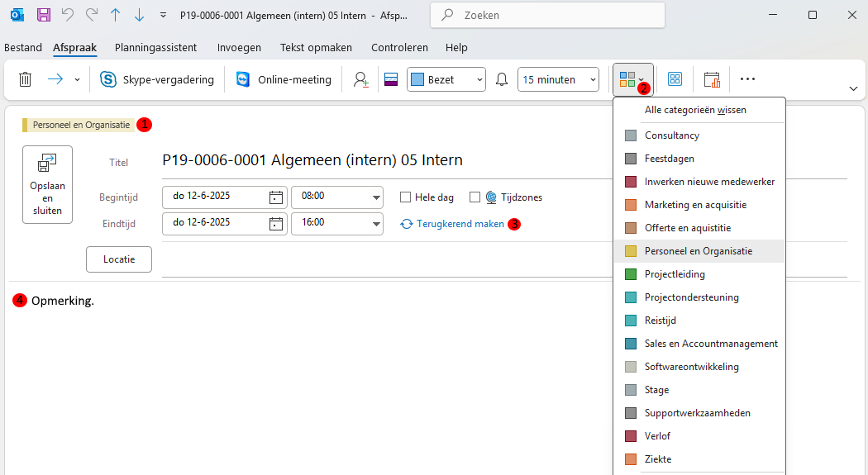
Task: Choose the Supportwerkzaamheden category
Action: [699, 414]
